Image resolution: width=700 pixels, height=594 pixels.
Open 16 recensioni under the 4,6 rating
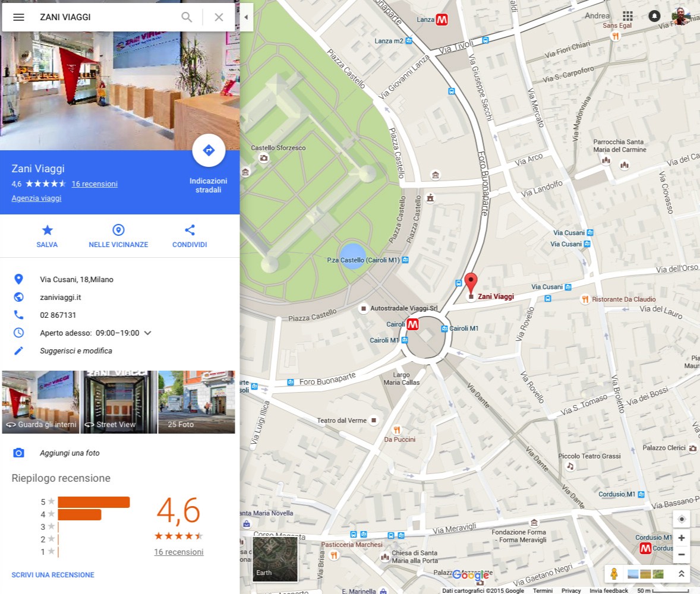[179, 552]
